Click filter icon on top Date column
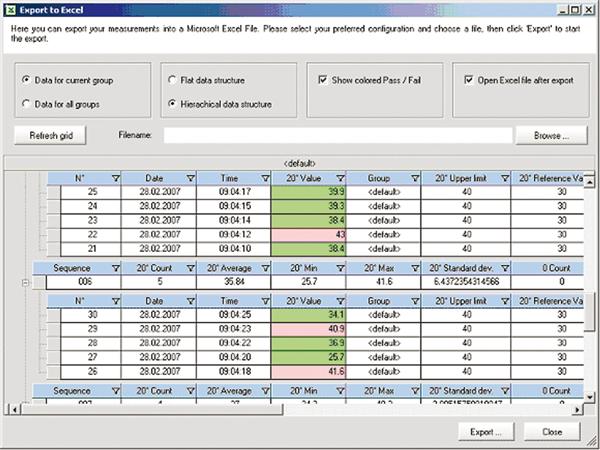600x450 pixels. (186, 178)
